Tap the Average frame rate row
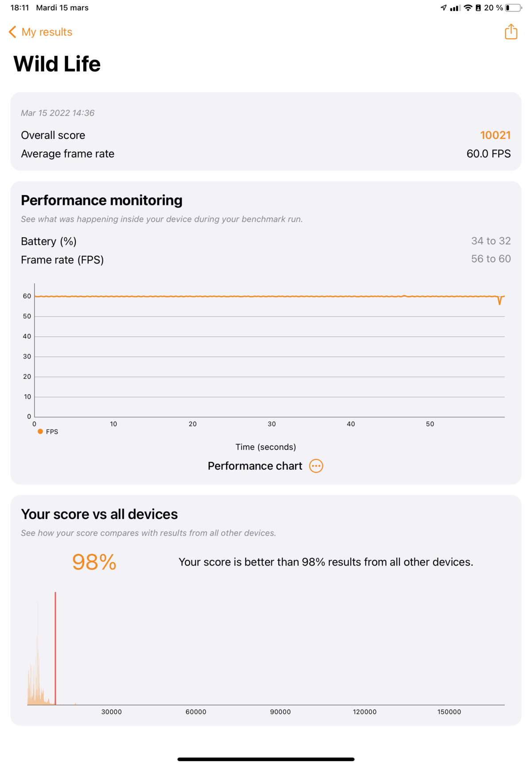 coord(266,153)
